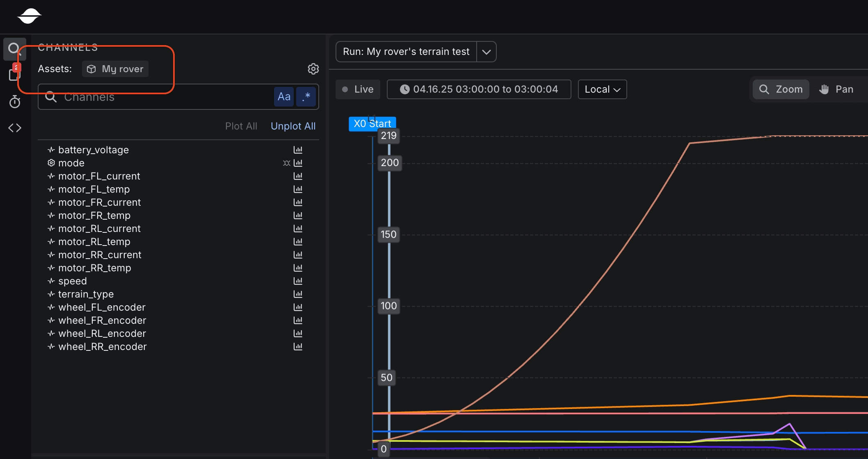Viewport: 868px width, 459px height.
Task: Select motor_RL_current channel row
Action: point(178,229)
